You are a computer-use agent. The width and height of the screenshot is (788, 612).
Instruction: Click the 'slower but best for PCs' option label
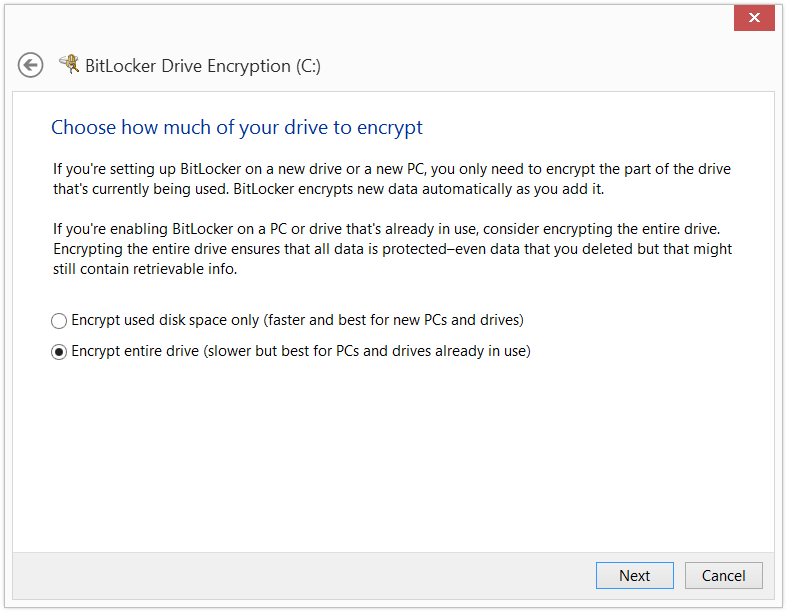coord(301,351)
